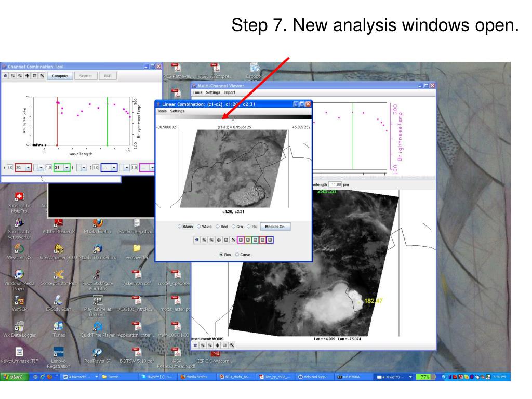Open Mozilla Thunderbird desktop icon
The image size is (532, 399).
coord(98,252)
